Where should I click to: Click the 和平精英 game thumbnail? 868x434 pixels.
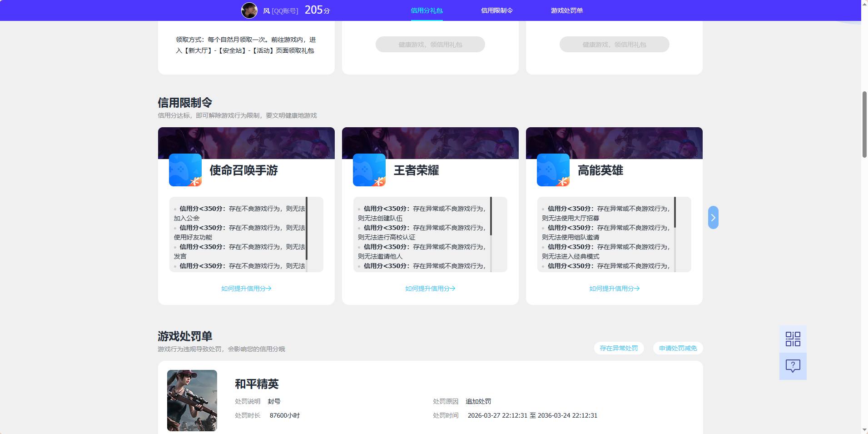[192, 400]
